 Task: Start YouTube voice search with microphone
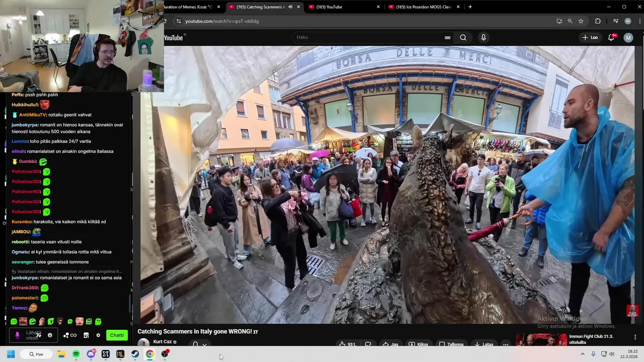484,37
